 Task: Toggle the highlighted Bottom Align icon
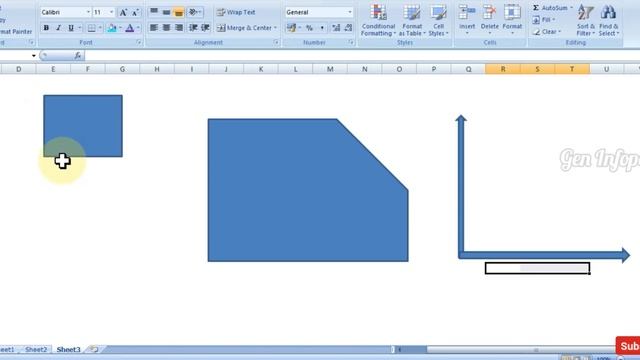pyautogui.click(x=178, y=12)
